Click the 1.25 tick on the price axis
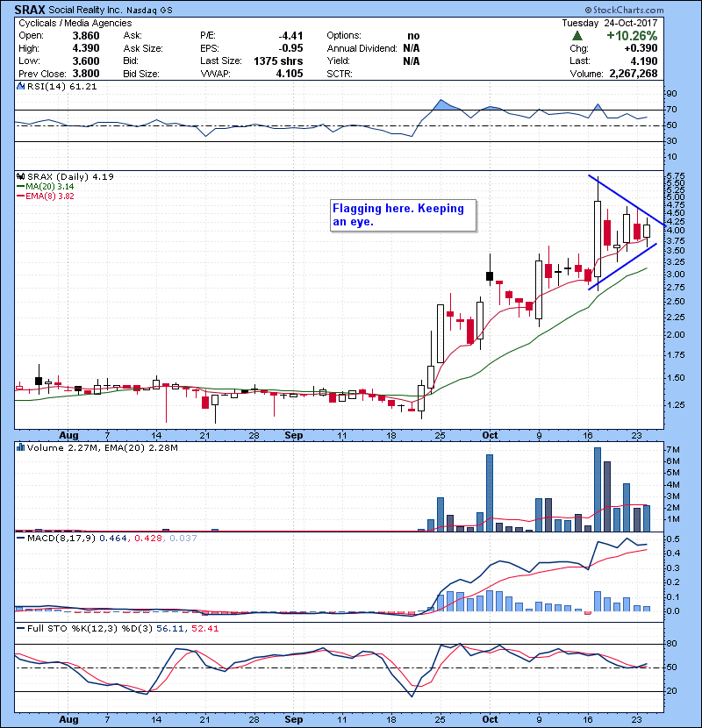This screenshot has width=702, height=728. point(676,405)
